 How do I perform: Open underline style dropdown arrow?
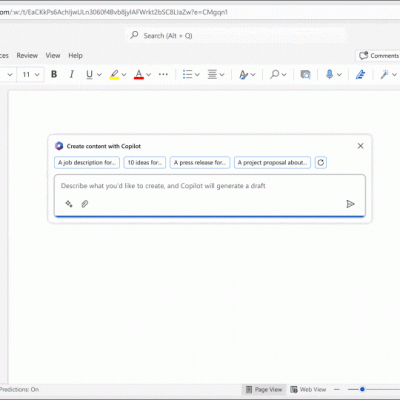pyautogui.click(x=99, y=74)
